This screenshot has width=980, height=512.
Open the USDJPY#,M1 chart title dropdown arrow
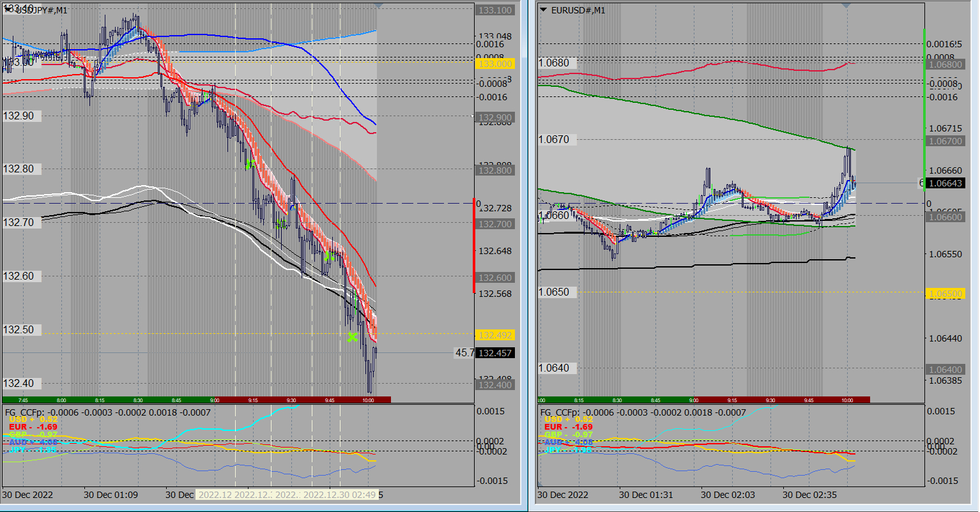(x=7, y=9)
